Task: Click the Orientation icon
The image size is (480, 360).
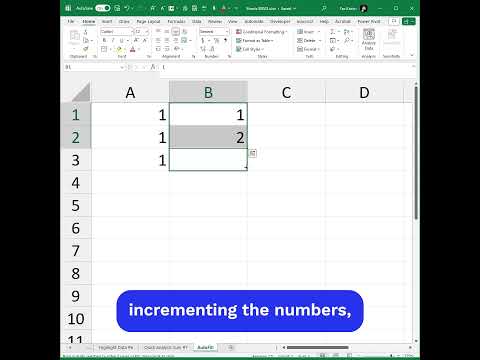Action: pos(177,49)
